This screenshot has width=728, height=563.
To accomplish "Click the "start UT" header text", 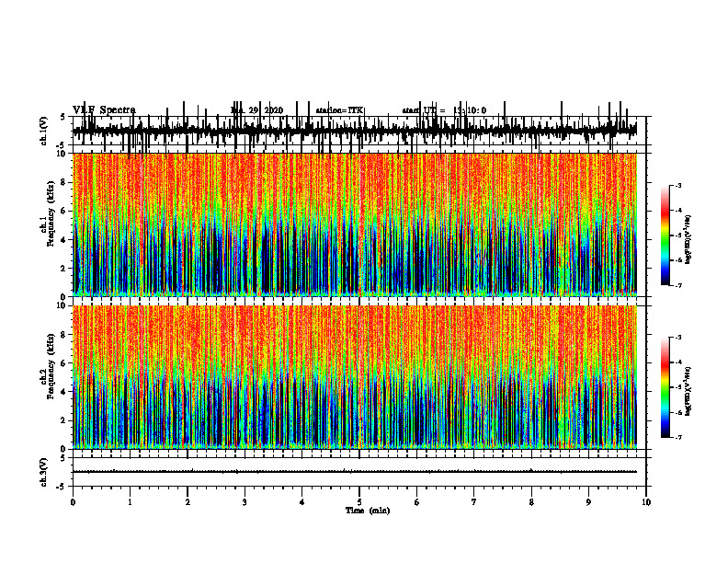I will (x=418, y=110).
